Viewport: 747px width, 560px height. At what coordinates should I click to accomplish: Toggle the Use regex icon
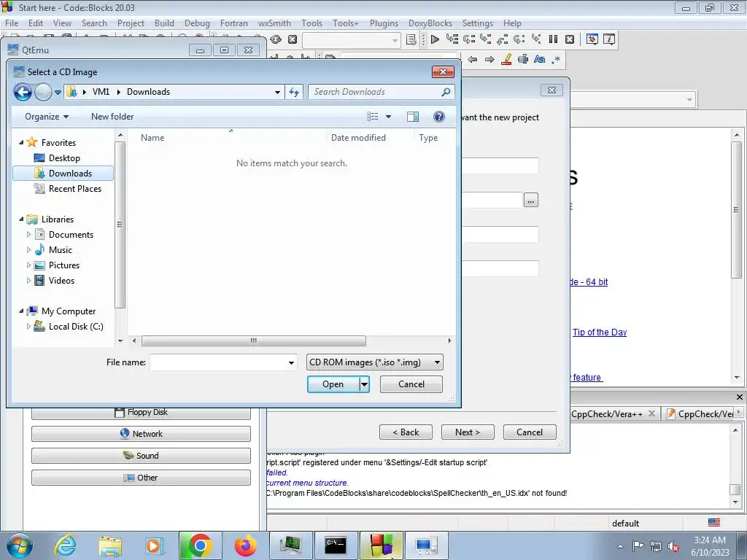click(555, 60)
